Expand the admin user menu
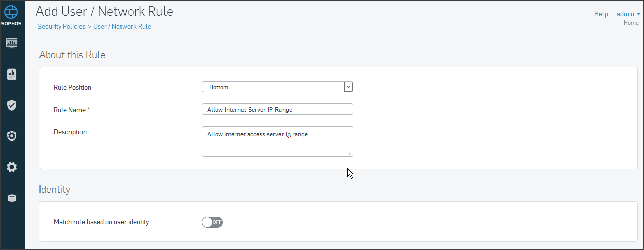The height and width of the screenshot is (250, 644). tap(628, 14)
